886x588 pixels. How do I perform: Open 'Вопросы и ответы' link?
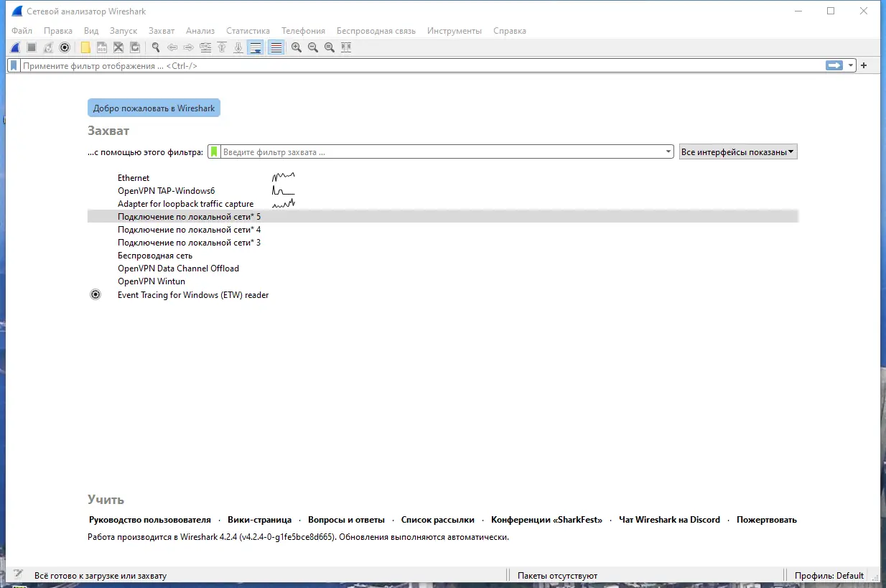346,520
